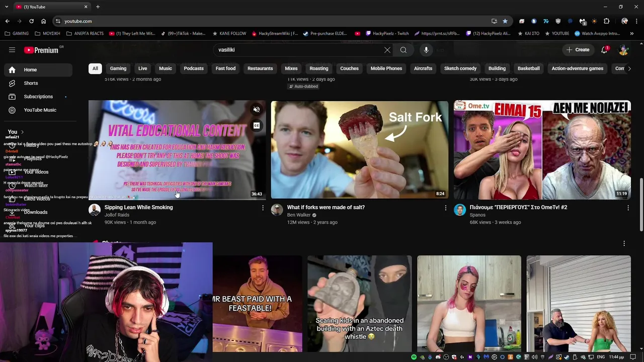Open the Shorts shelf three-dot menu

[x=624, y=243]
